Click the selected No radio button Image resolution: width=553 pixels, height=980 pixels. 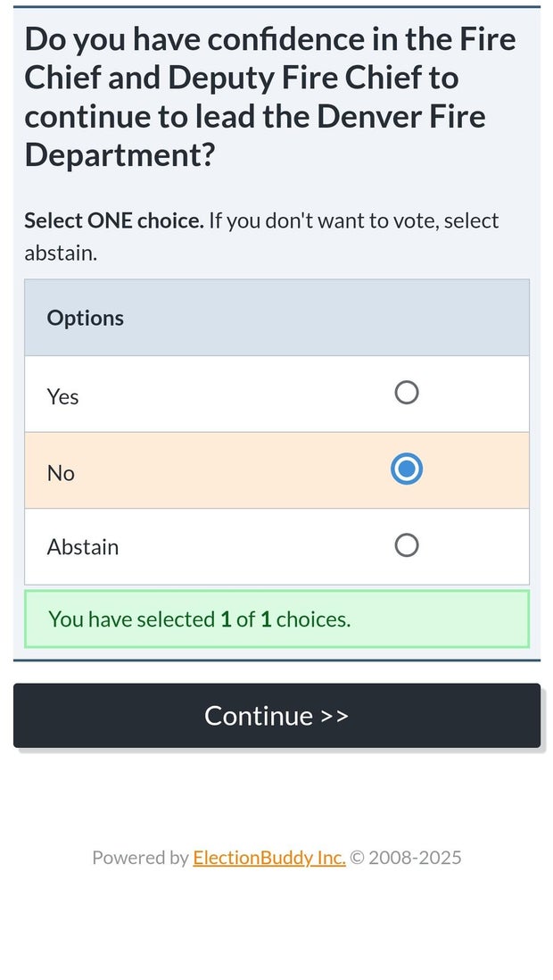[406, 469]
